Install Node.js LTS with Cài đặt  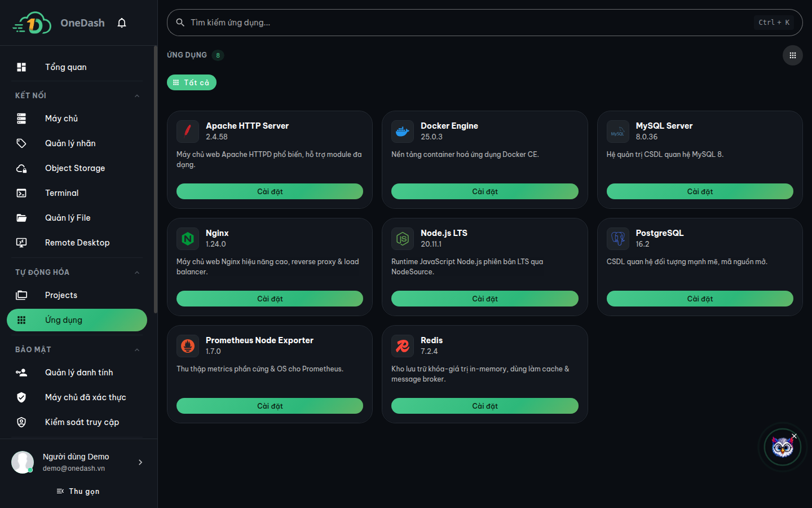(485, 299)
